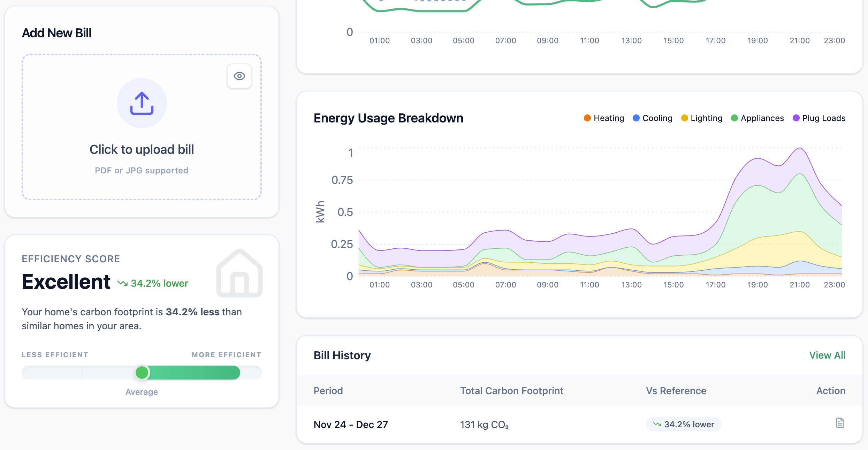Sort by Period column header
This screenshot has width=868, height=450.
coord(328,391)
